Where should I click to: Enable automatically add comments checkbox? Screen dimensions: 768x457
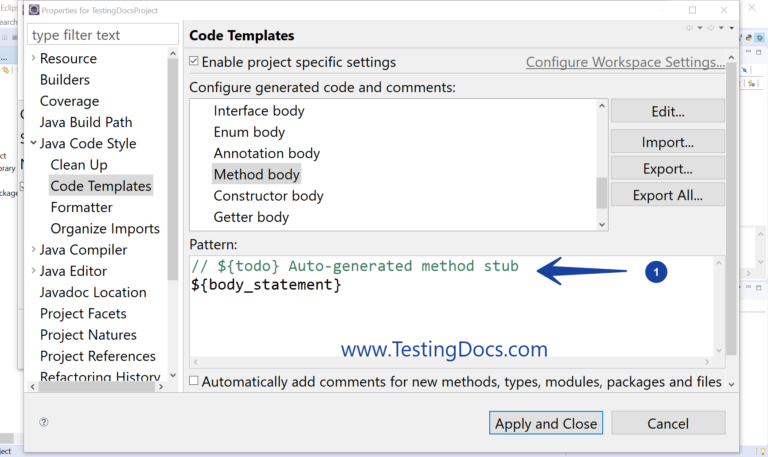coord(194,381)
